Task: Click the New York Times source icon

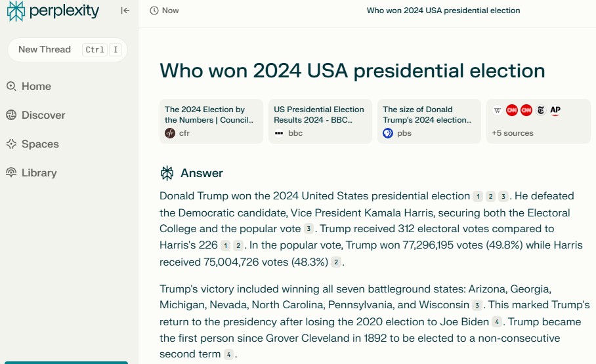Action: click(540, 110)
